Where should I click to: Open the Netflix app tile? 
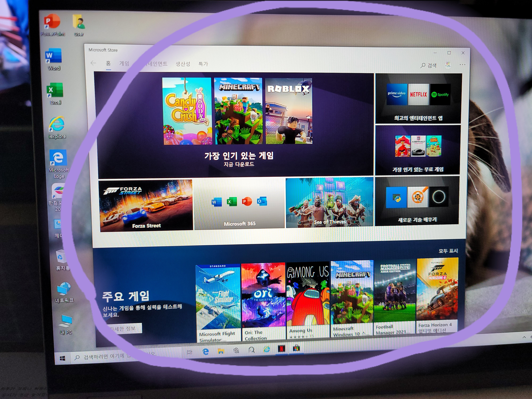[x=418, y=95]
